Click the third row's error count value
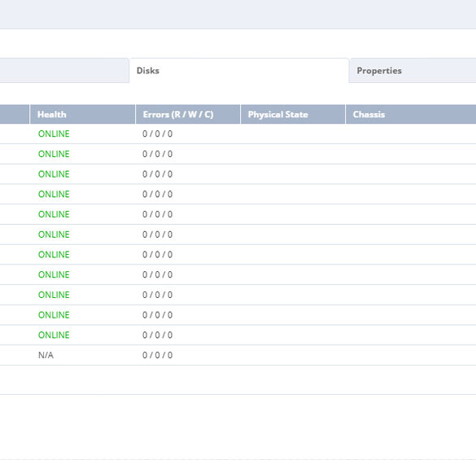This screenshot has height=460, width=476. pos(158,174)
